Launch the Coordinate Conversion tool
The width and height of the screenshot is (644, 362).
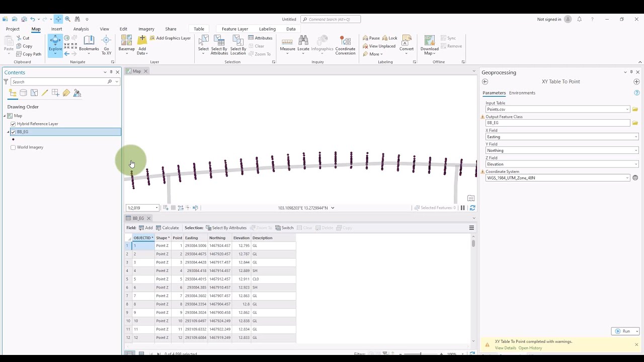coord(345,44)
